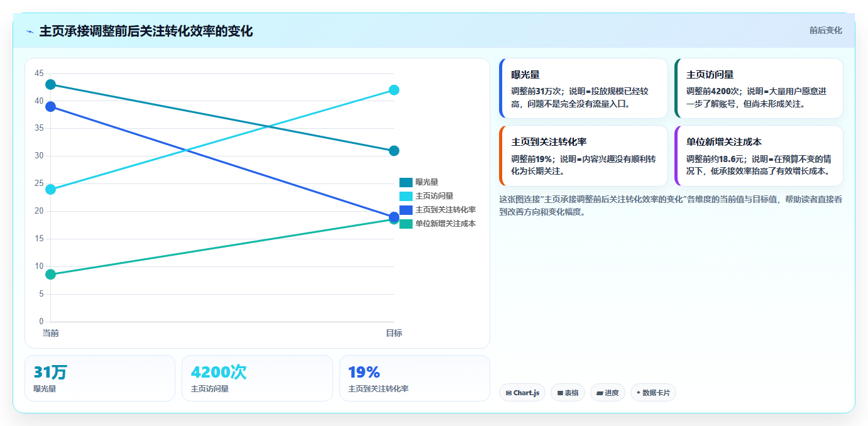Click 曝光量 data point at 当前 (43)
868x426 pixels.
pos(51,85)
